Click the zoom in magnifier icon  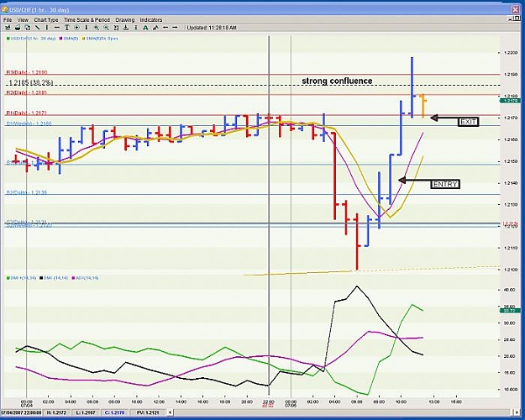97,28
